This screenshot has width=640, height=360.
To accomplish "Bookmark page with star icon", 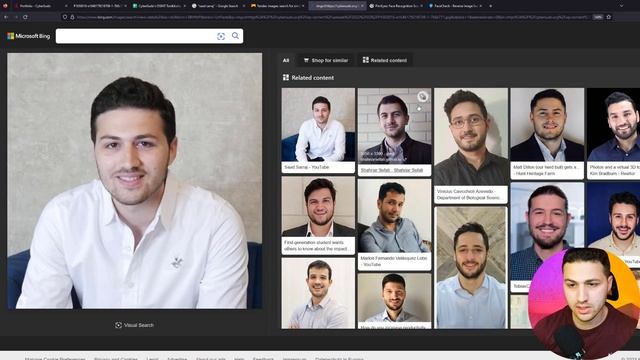I will [609, 17].
